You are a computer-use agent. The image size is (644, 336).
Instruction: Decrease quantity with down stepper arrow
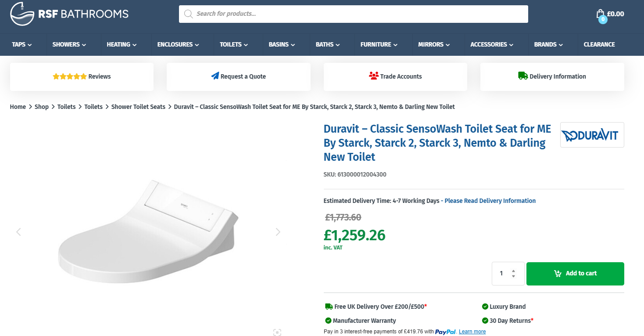(513, 276)
